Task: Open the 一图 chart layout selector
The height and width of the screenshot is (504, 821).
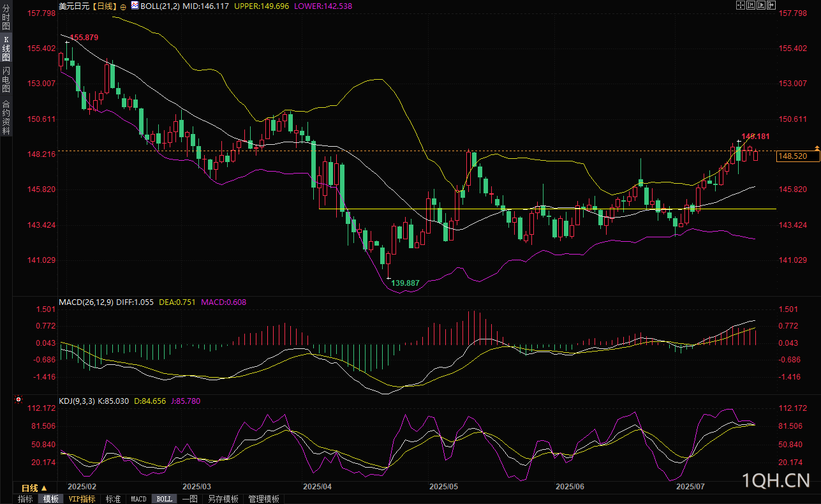Action: 189,499
